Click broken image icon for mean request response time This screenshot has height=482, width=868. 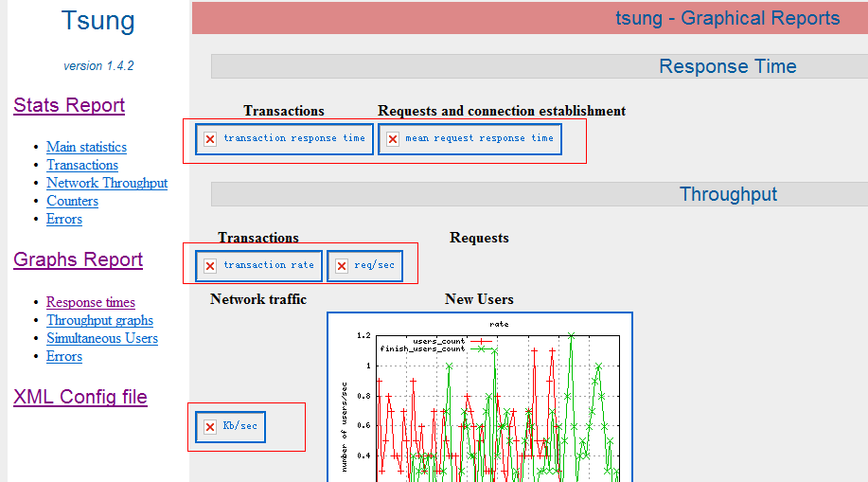pos(393,139)
